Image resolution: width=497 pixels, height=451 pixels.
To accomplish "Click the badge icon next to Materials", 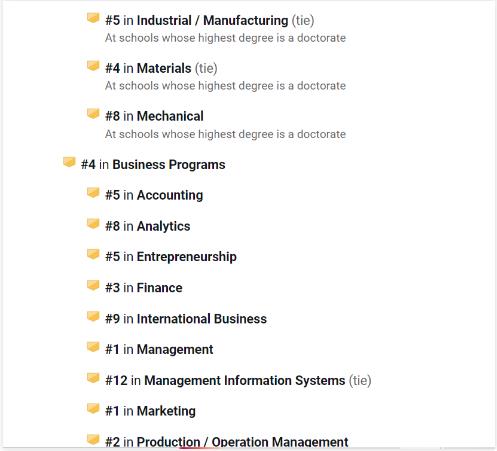I will point(93,66).
